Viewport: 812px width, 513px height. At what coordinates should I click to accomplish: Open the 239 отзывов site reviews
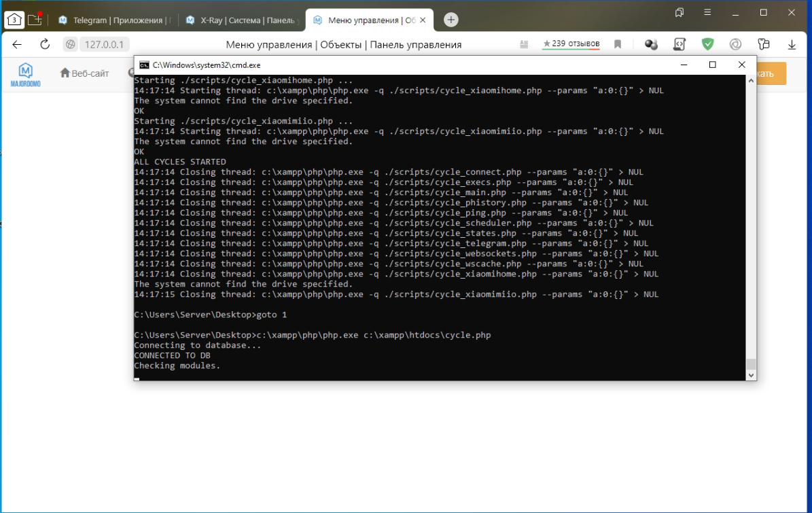[571, 44]
